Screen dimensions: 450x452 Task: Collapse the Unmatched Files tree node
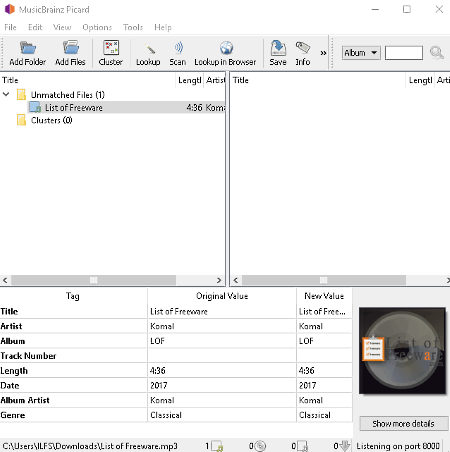(6, 94)
